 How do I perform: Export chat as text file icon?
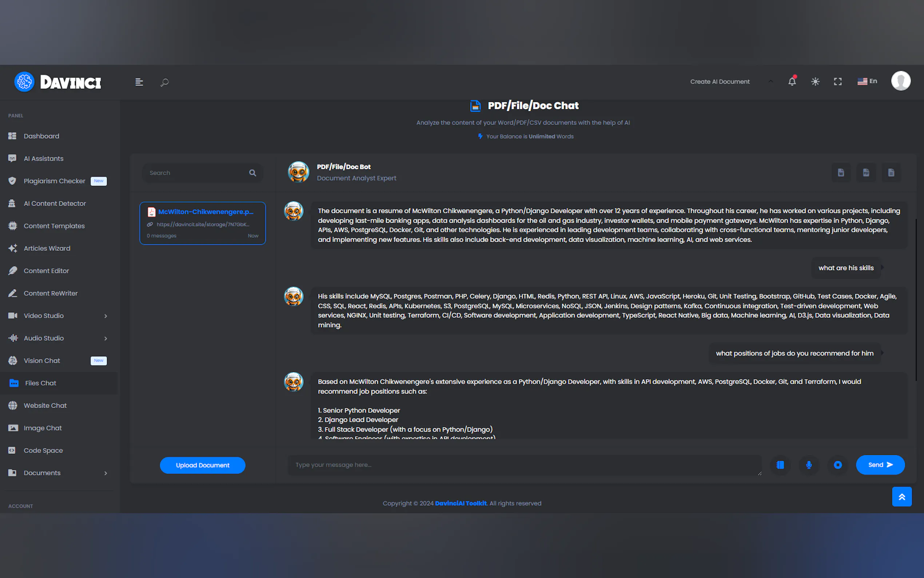coord(891,173)
